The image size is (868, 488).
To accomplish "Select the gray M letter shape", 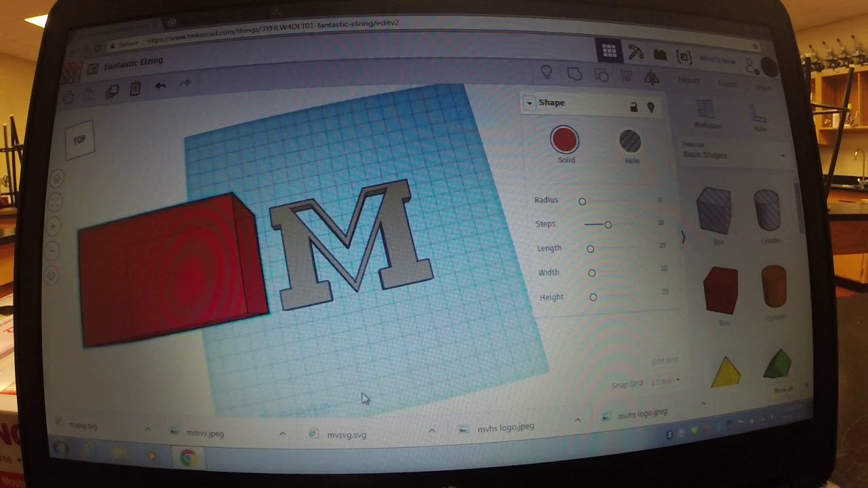I will tap(351, 245).
